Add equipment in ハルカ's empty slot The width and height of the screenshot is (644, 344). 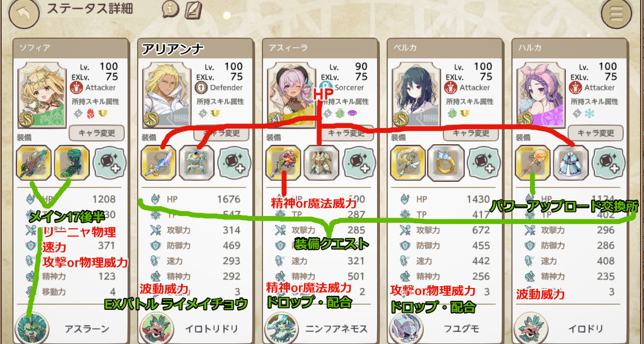click(x=609, y=163)
